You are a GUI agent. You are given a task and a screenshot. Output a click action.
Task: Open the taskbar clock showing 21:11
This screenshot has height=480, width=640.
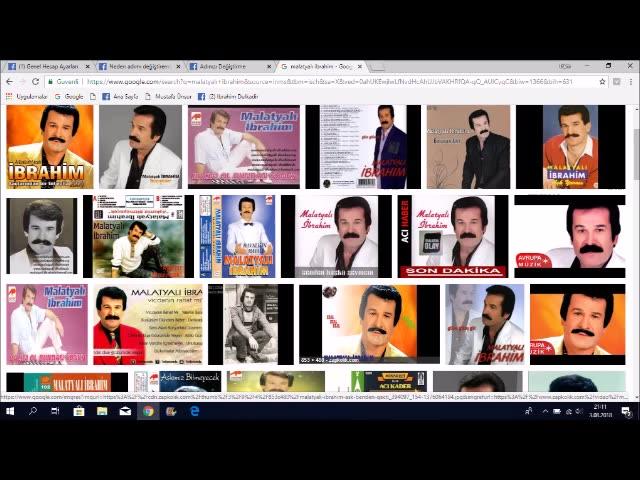point(600,411)
